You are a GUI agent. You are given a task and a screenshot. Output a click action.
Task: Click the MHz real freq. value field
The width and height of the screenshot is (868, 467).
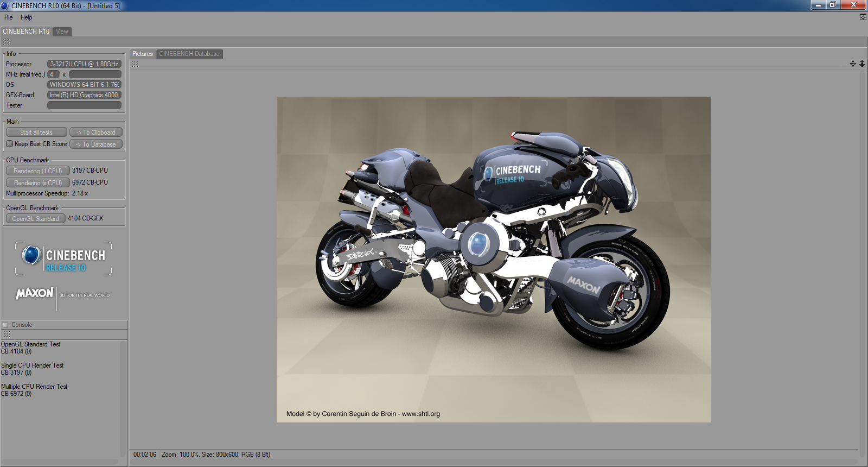click(x=95, y=74)
